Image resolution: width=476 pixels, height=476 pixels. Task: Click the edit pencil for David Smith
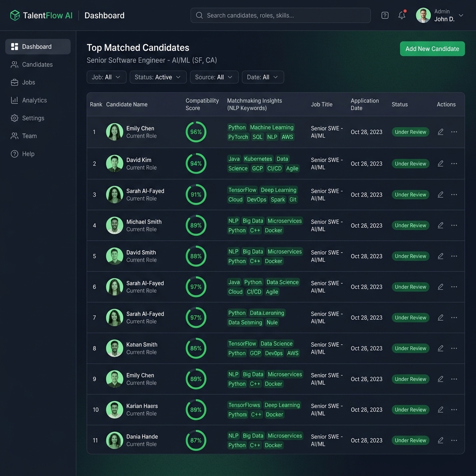point(441,256)
